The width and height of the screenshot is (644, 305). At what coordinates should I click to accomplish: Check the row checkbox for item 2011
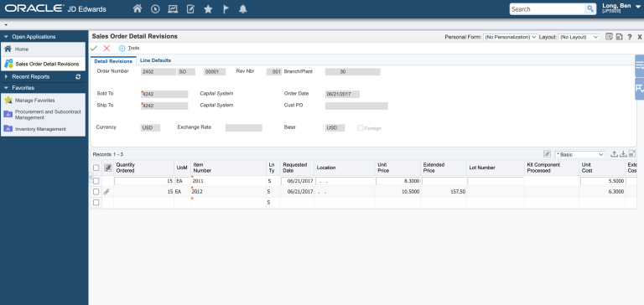pyautogui.click(x=96, y=181)
